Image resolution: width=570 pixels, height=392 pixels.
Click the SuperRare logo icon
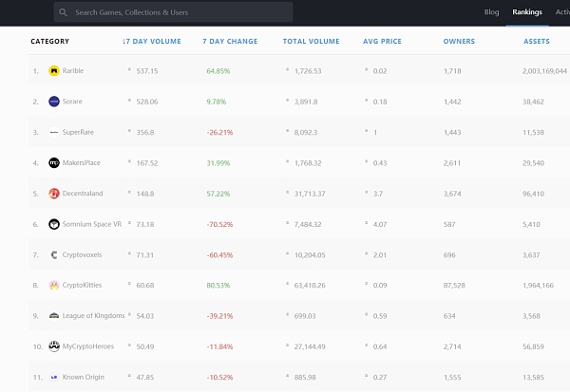(54, 132)
